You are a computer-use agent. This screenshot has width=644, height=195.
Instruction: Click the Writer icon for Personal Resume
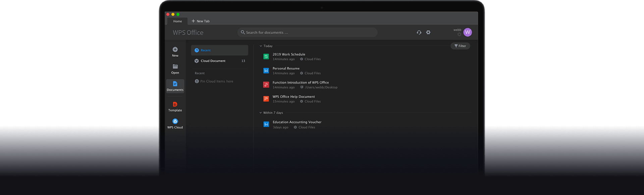click(x=266, y=70)
